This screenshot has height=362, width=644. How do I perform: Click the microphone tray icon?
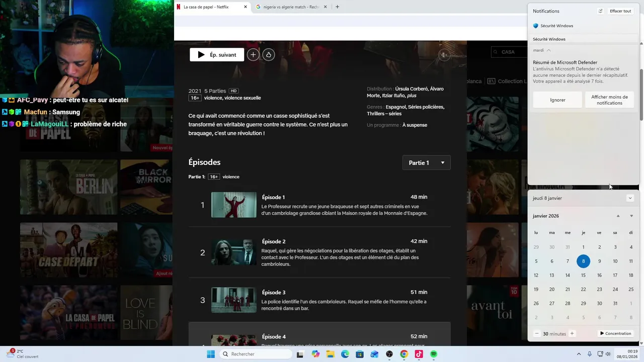pyautogui.click(x=590, y=354)
